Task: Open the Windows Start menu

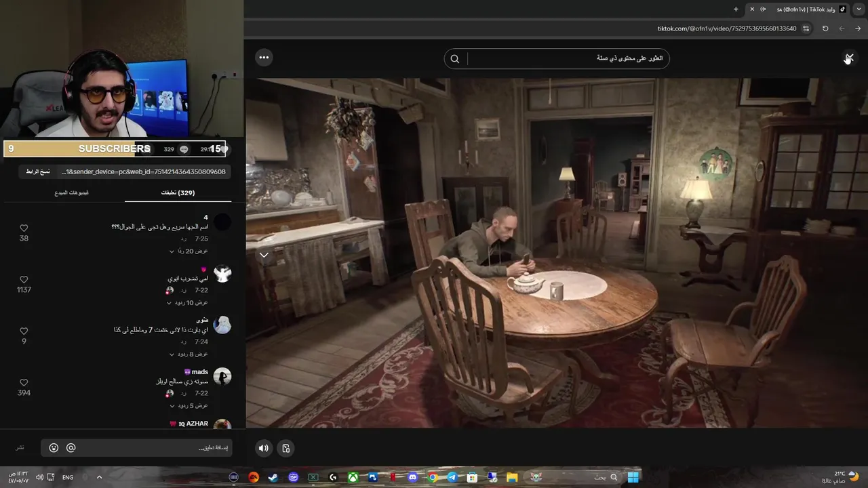Action: [633, 477]
